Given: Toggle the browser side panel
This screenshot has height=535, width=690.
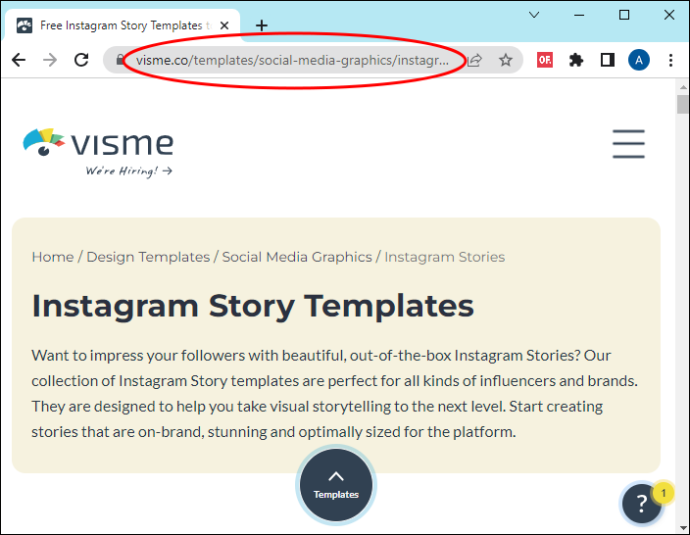Looking at the screenshot, I should (608, 60).
